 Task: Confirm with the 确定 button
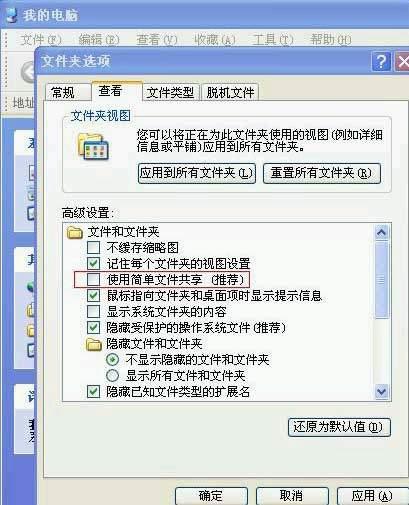(x=211, y=496)
